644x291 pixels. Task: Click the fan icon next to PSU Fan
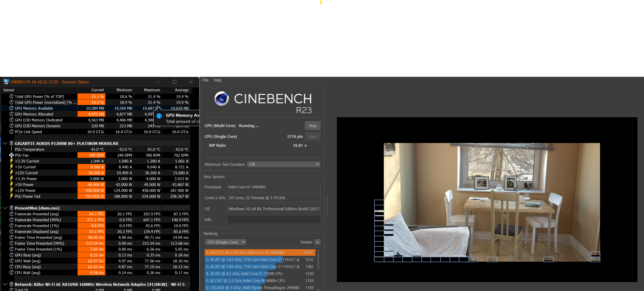click(11, 155)
